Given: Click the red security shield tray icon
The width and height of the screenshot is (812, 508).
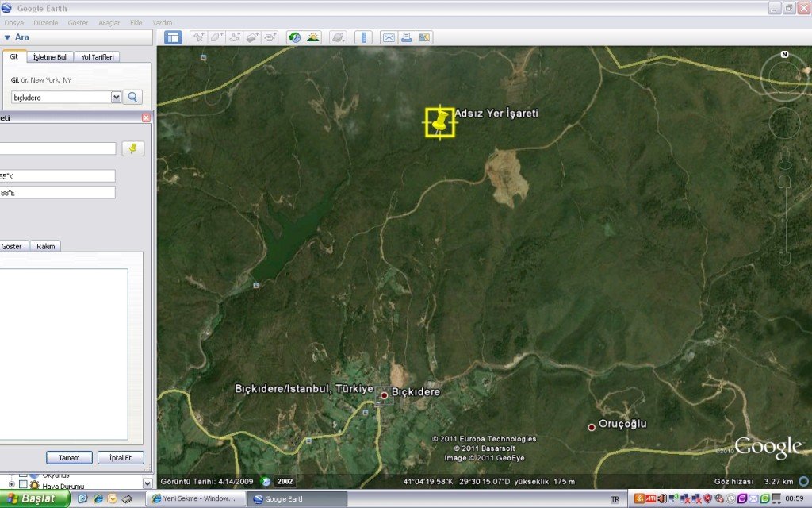Looking at the screenshot, I should click(707, 498).
